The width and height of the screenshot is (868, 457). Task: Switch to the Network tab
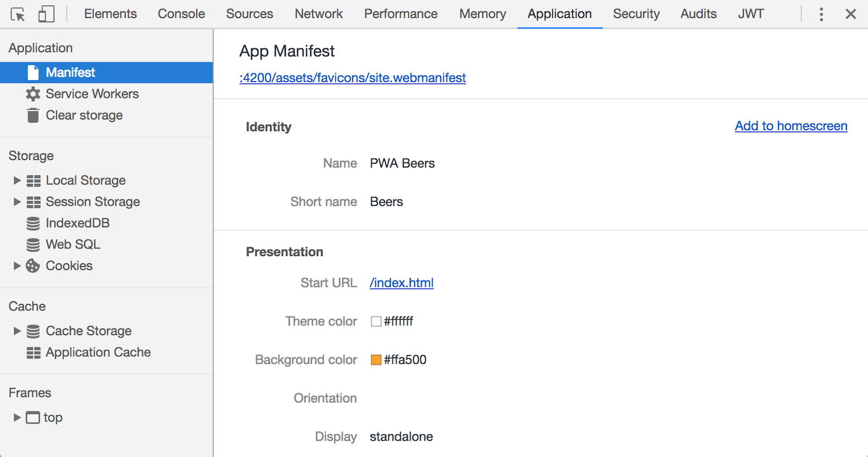pos(318,14)
